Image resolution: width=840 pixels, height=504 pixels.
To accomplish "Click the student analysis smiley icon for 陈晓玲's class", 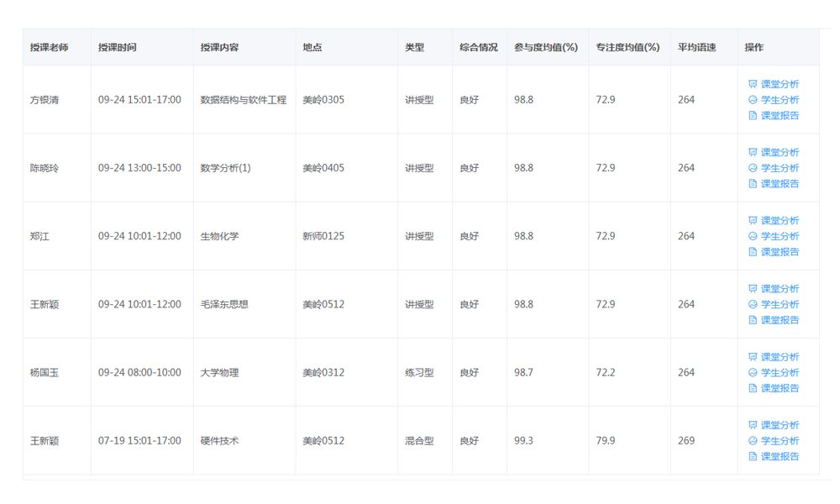I will (752, 168).
